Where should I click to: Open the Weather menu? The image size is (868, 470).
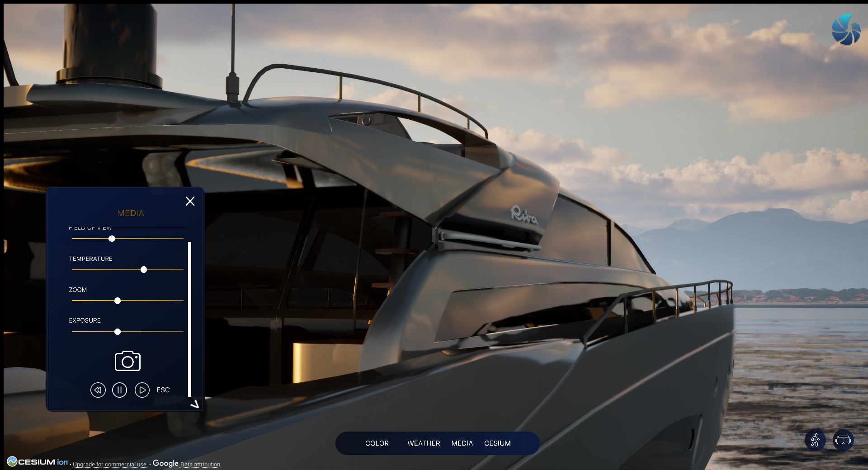point(424,443)
